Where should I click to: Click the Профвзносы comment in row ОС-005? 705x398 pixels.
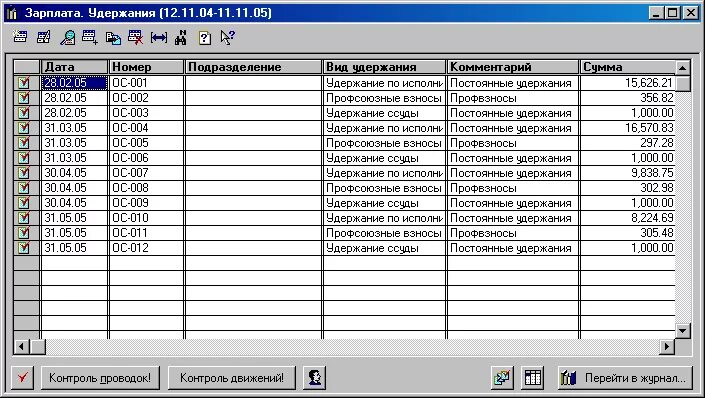pos(513,143)
